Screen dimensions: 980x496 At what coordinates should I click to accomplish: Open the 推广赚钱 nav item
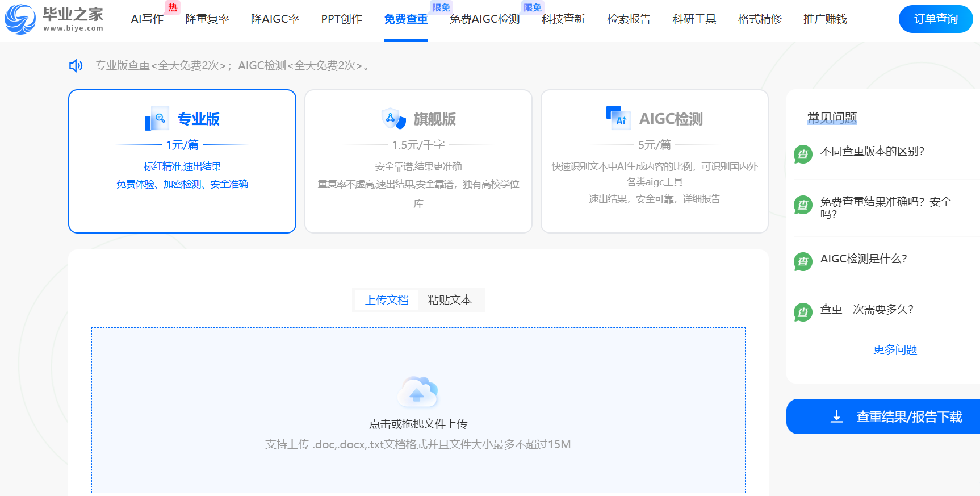825,19
